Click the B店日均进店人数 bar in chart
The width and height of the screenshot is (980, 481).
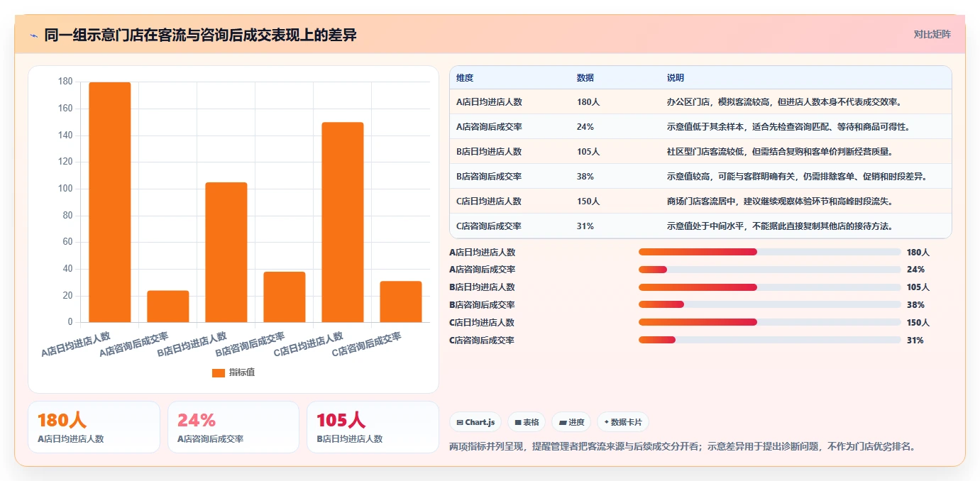click(226, 253)
